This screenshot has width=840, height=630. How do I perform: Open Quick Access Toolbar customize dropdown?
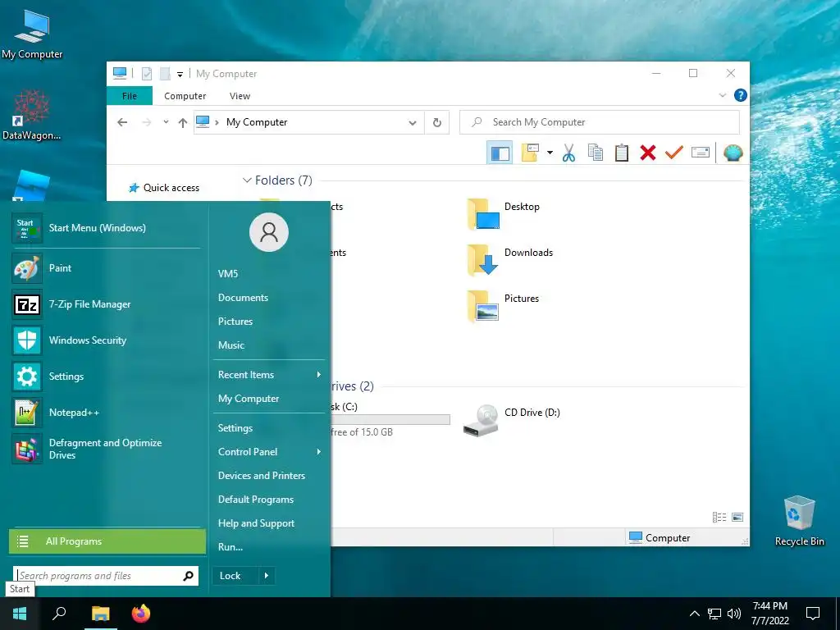180,75
